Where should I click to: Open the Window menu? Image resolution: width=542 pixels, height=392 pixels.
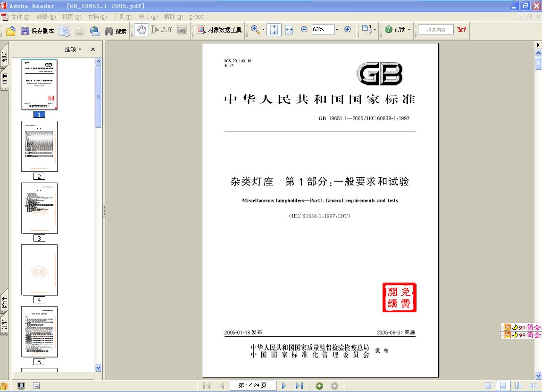(x=148, y=17)
